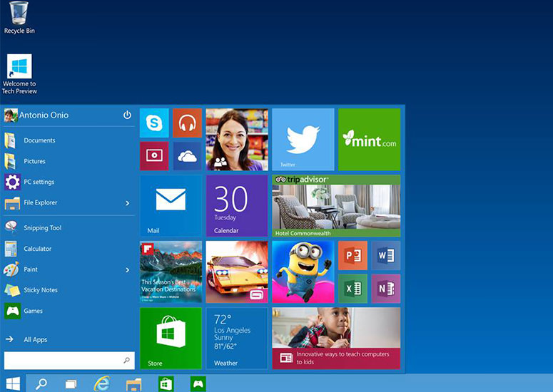
Task: Open Excel tile
Action: click(x=352, y=289)
